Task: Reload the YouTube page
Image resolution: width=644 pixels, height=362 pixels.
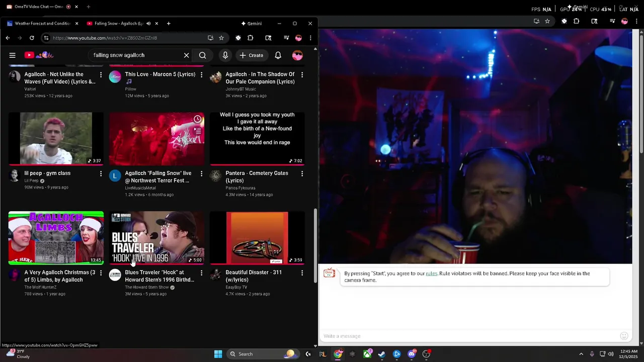Action: [x=32, y=38]
